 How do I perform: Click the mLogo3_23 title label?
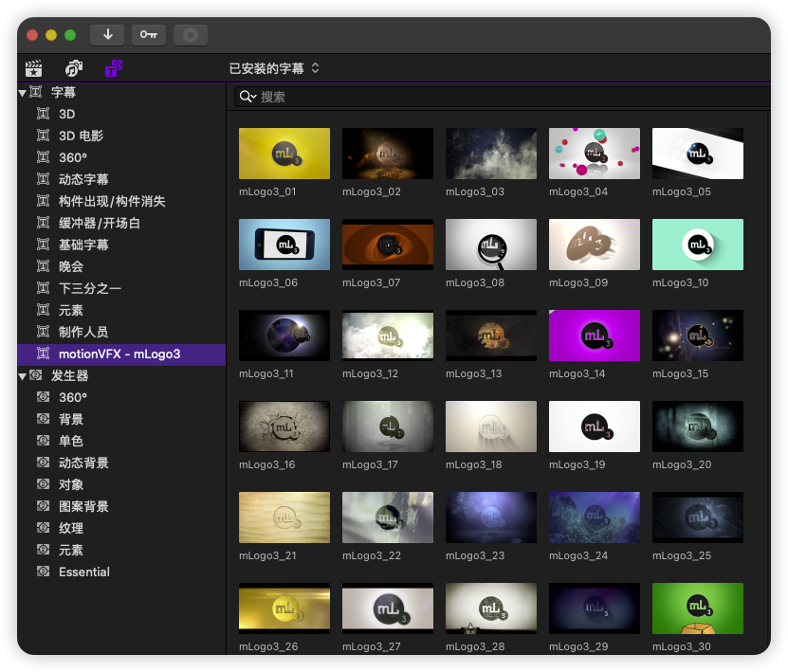click(475, 555)
